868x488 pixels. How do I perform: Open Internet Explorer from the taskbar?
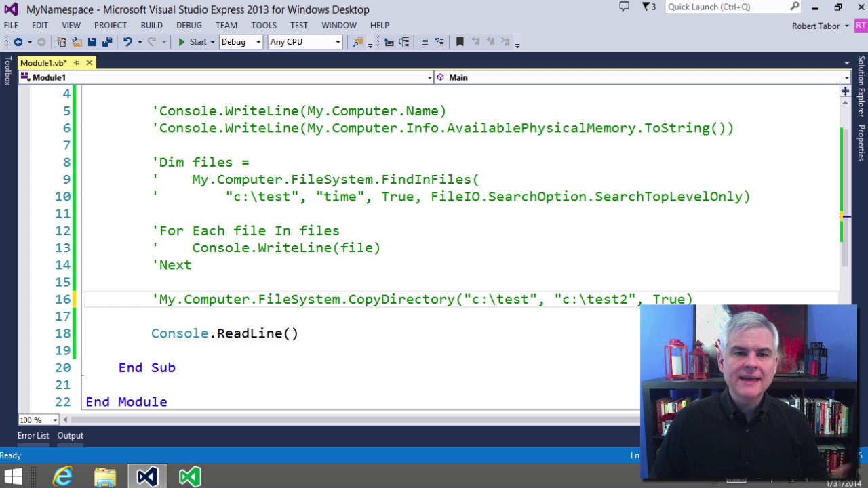(63, 476)
